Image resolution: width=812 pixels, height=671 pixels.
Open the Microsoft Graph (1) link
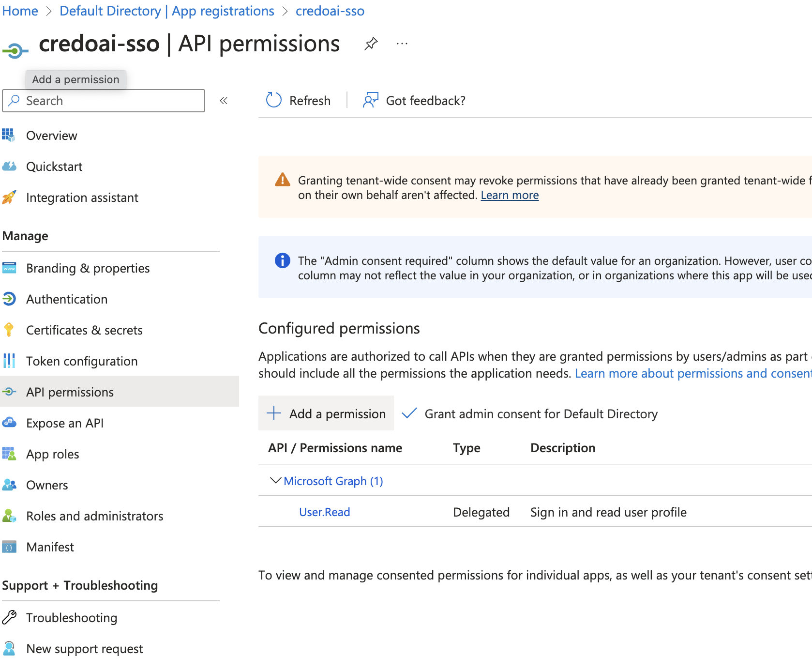click(333, 481)
